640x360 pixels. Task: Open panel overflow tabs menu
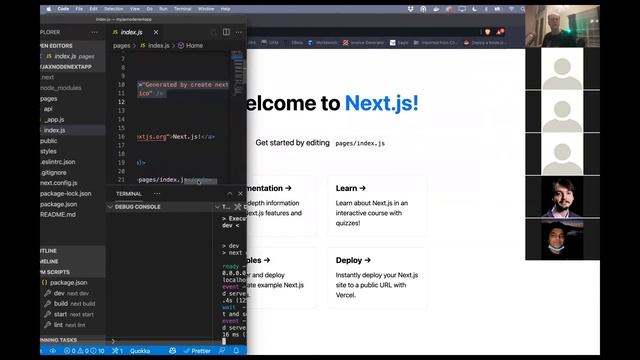click(x=157, y=194)
